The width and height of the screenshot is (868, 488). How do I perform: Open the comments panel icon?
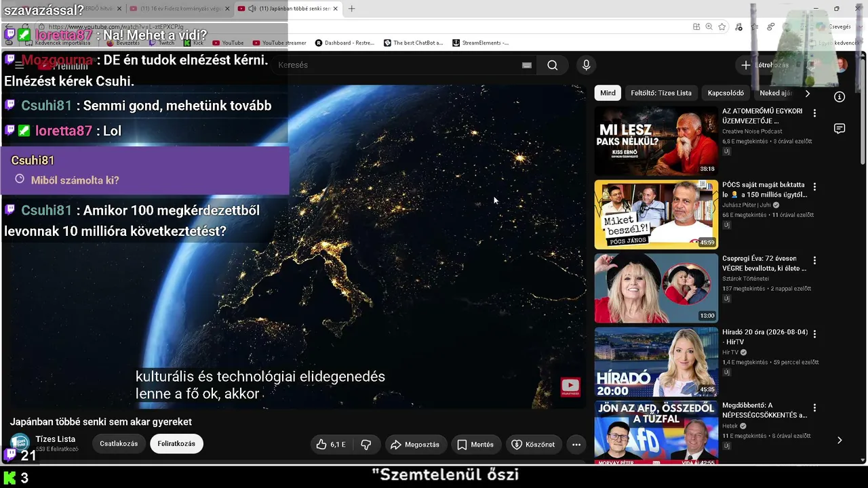pos(840,129)
